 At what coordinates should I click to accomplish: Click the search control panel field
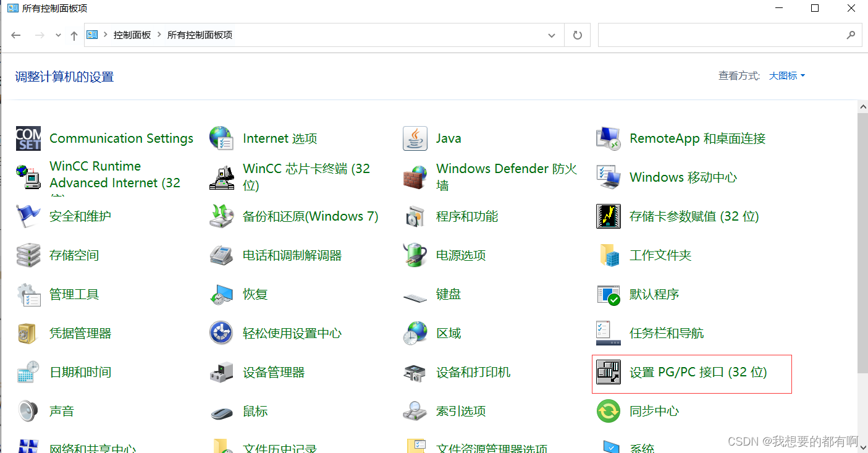coord(730,35)
